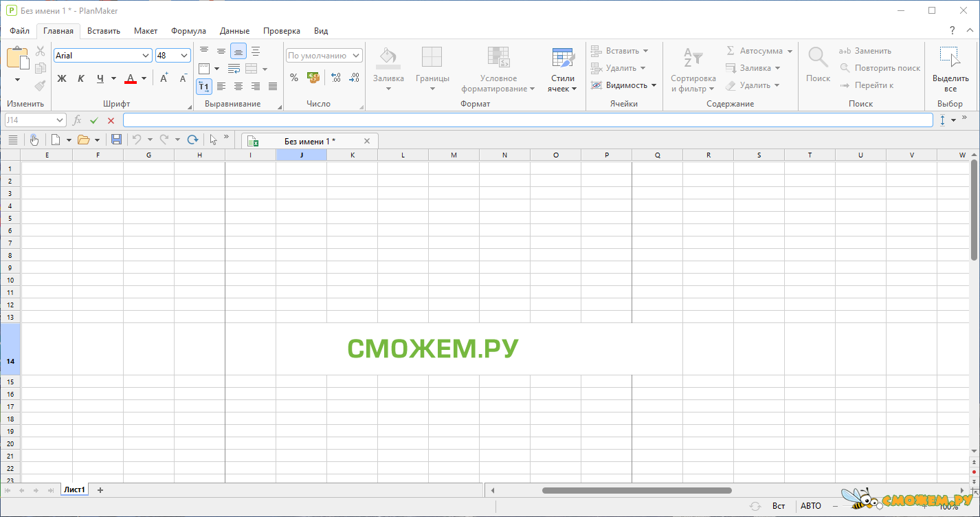Screen dimensions: 980x517
Task: Click the zoom out minus button
Action: (835, 506)
